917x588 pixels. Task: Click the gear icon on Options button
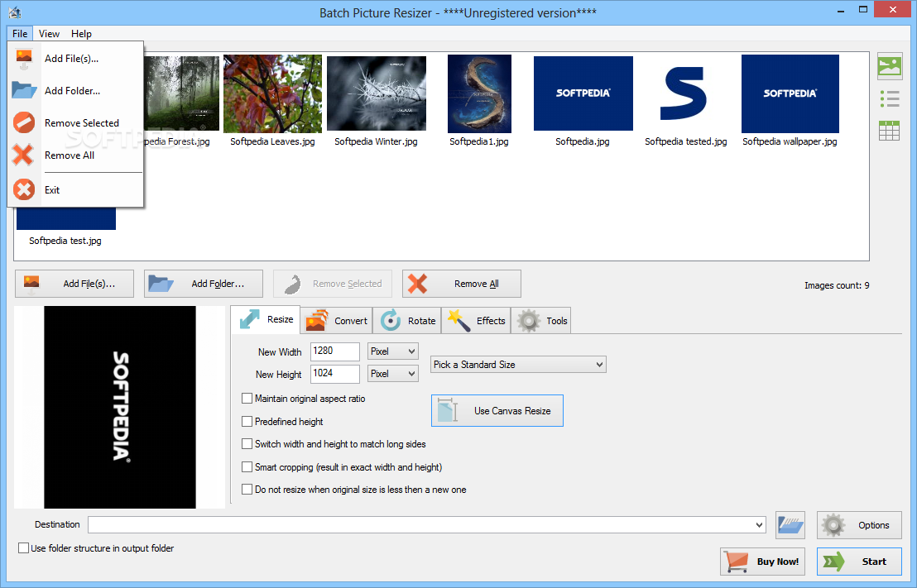click(833, 525)
